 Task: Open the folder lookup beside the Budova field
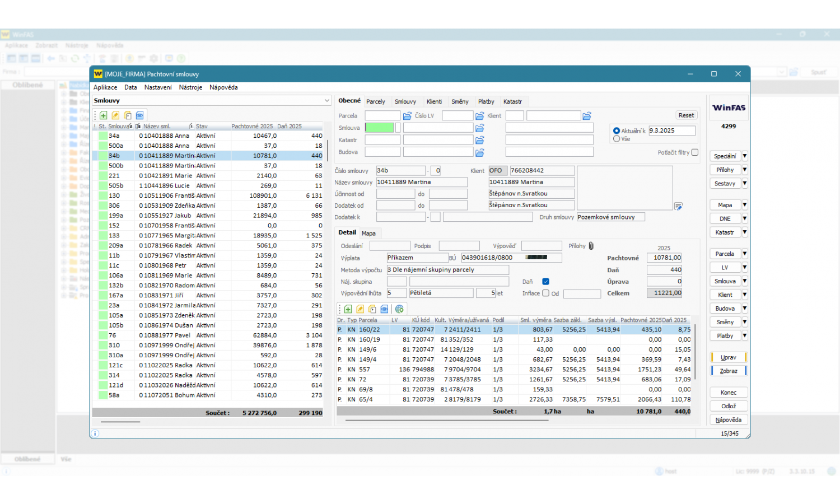[479, 152]
